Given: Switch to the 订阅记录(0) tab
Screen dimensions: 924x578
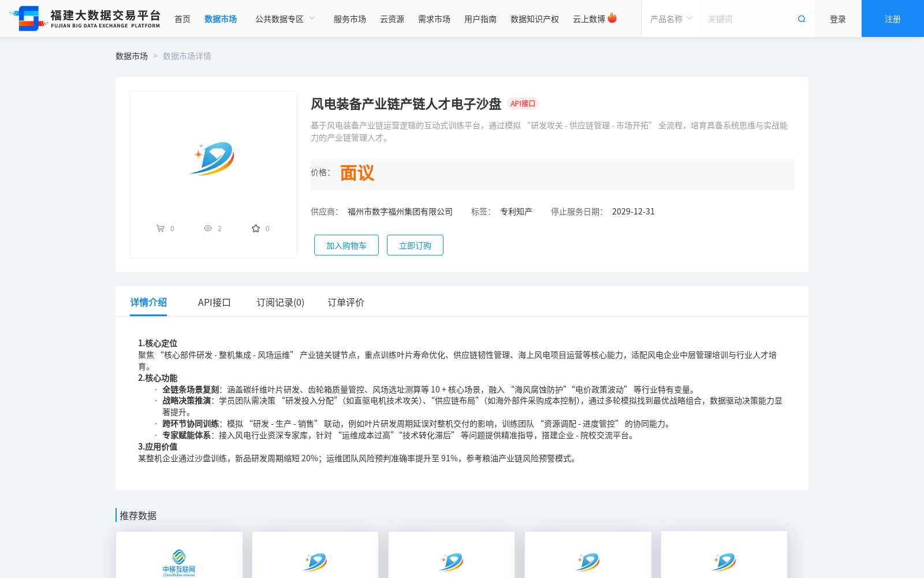Looking at the screenshot, I should click(x=281, y=302).
